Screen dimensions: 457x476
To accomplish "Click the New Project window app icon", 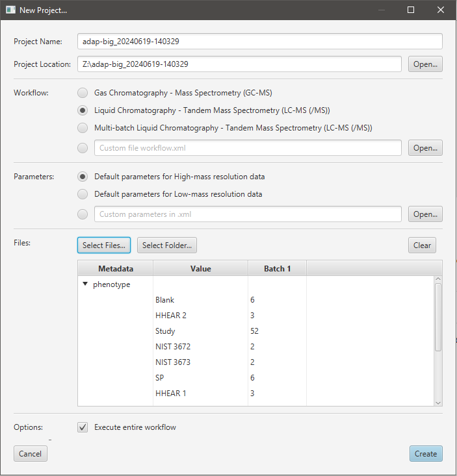I will point(10,10).
